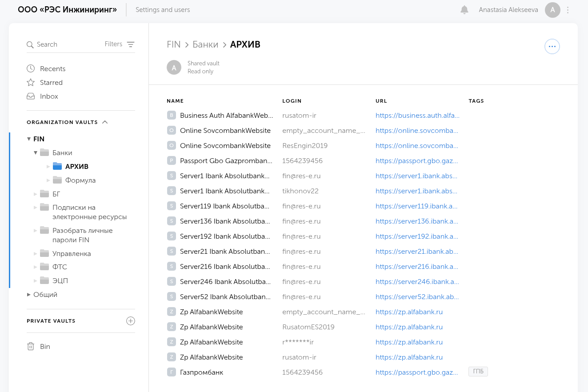The image size is (588, 392).
Task: Open the Inbox
Action: [49, 96]
